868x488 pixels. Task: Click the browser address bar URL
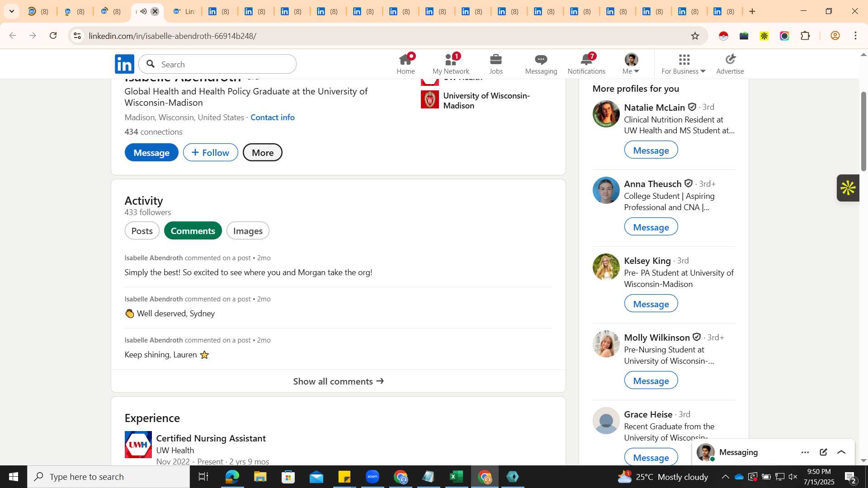(172, 36)
